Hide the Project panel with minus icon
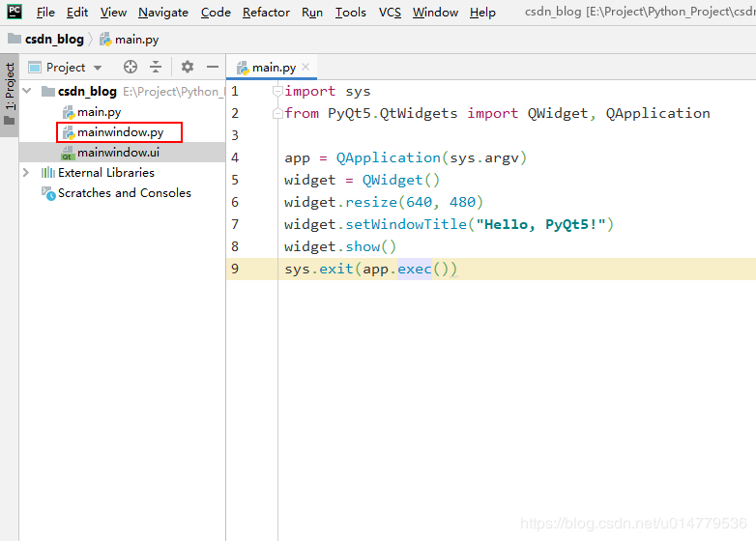The image size is (756, 541). pos(212,67)
